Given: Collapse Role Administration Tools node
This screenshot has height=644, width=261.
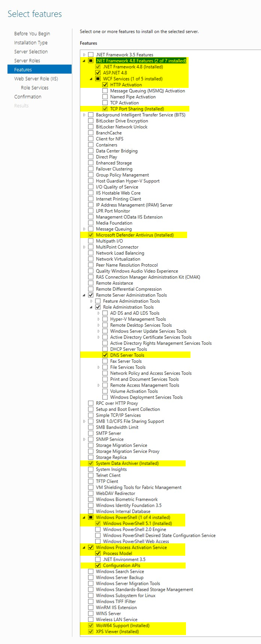Looking at the screenshot, I should 91,307.
